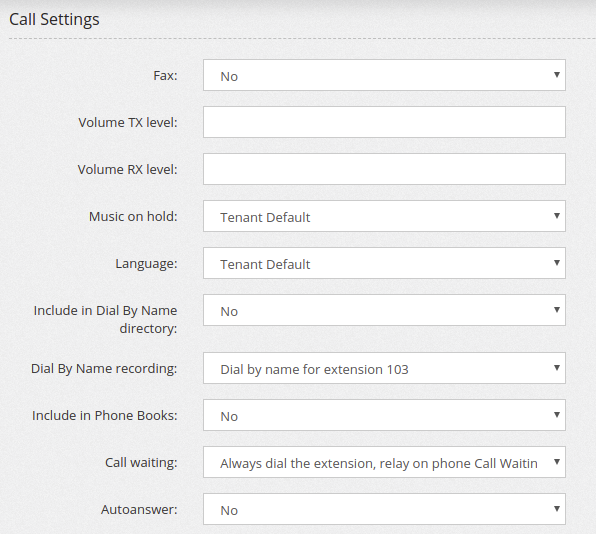Focus the Volume RX level input field
The width and height of the screenshot is (596, 534).
coord(384,169)
